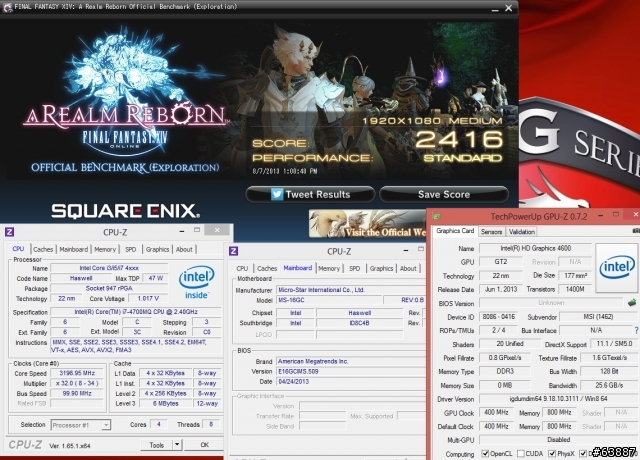Click the motherboard Model value MS-16GC
Viewport: 640px width, 460px height.
(329, 300)
